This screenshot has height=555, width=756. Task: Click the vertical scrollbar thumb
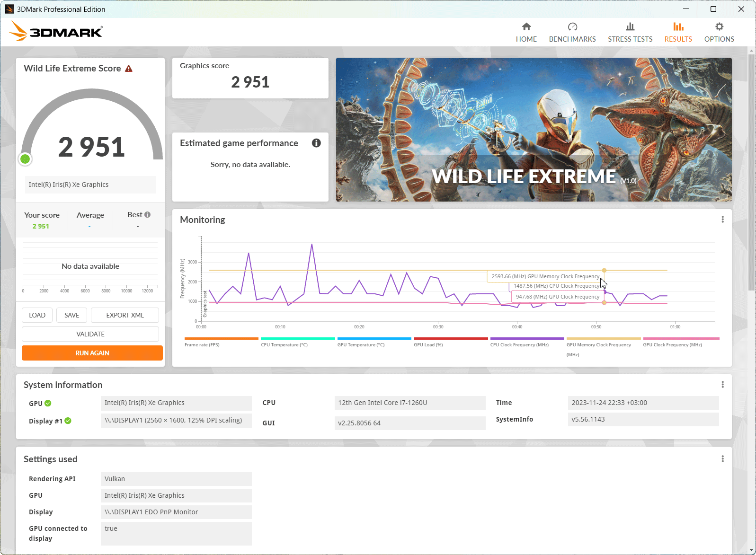pyautogui.click(x=751, y=172)
